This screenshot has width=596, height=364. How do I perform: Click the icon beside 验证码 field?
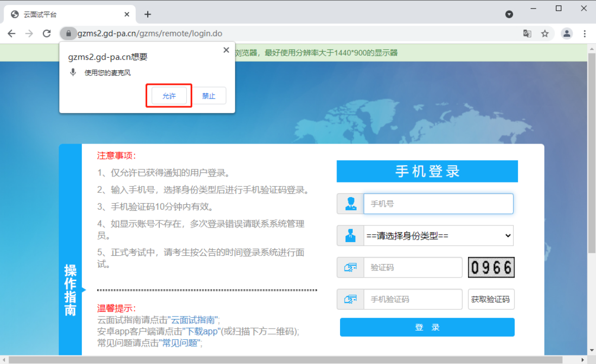(351, 267)
